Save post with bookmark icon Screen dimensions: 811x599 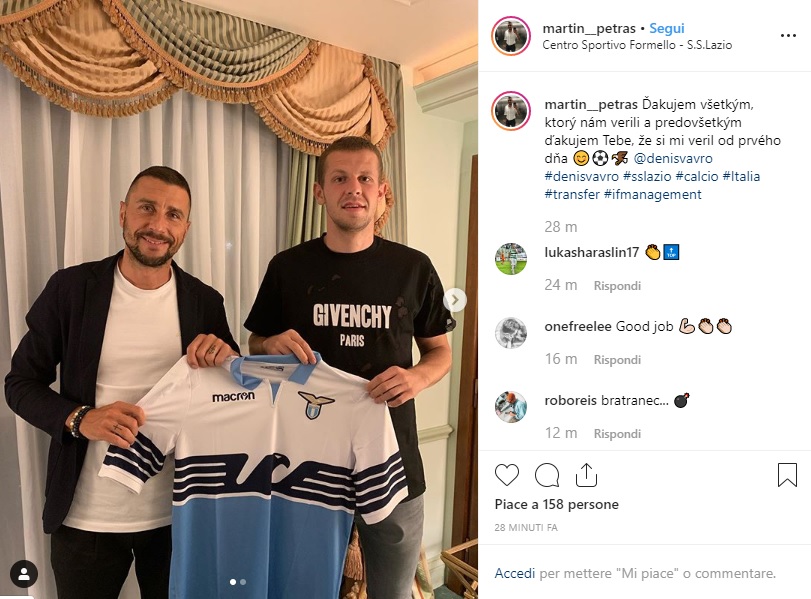(x=787, y=475)
